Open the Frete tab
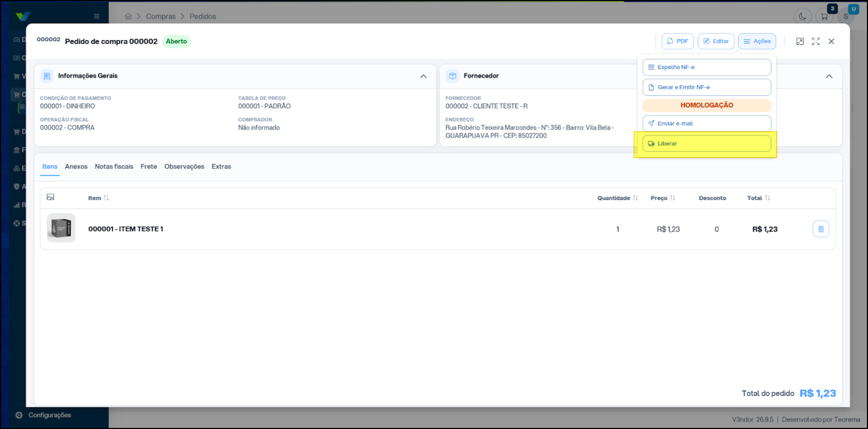This screenshot has width=868, height=429. pyautogui.click(x=148, y=167)
